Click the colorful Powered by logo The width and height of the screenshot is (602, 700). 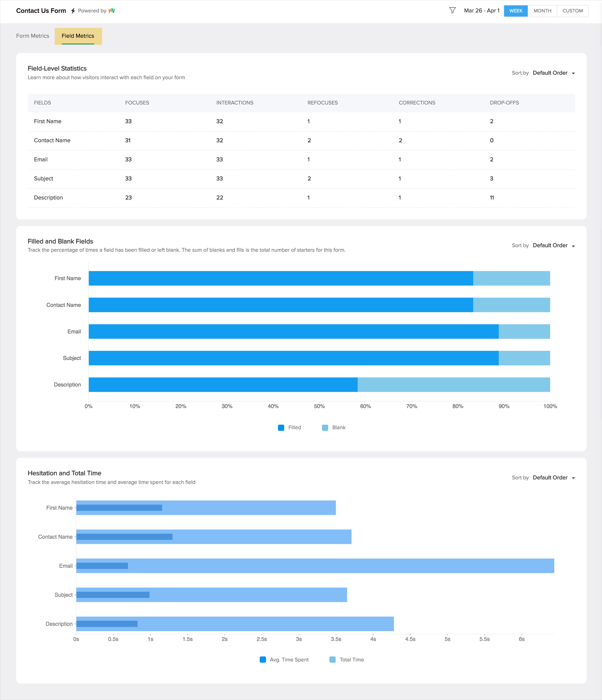click(x=112, y=11)
